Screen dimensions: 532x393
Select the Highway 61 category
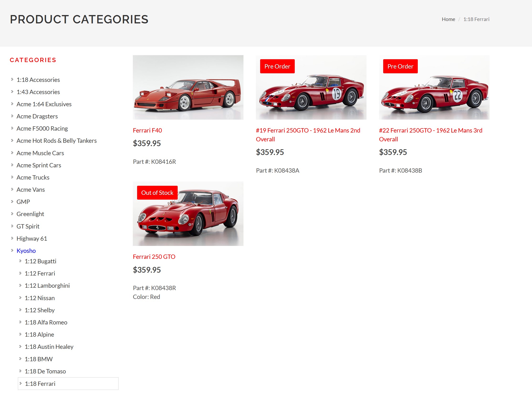tap(32, 239)
